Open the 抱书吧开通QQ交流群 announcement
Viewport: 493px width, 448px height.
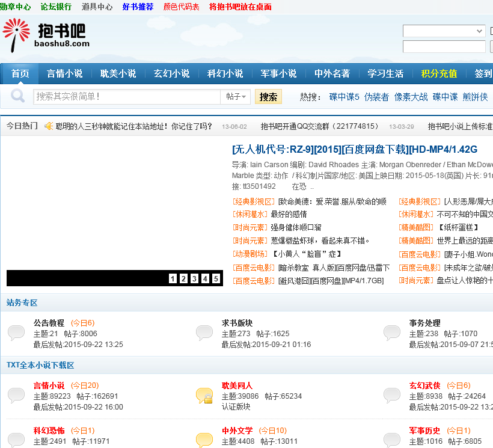pyautogui.click(x=319, y=126)
